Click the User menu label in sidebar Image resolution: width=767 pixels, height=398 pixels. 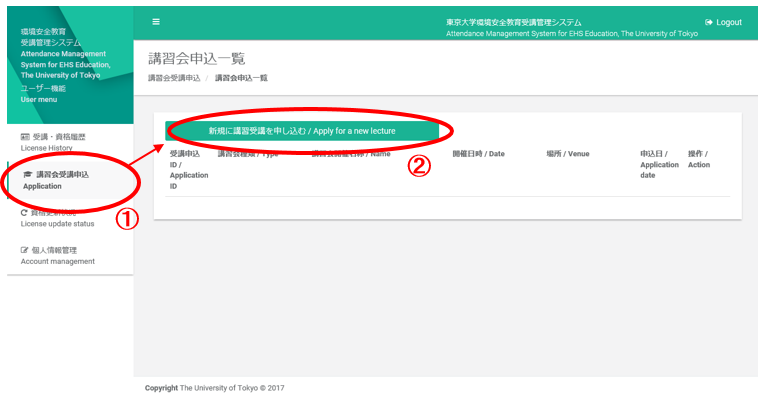pos(39,99)
